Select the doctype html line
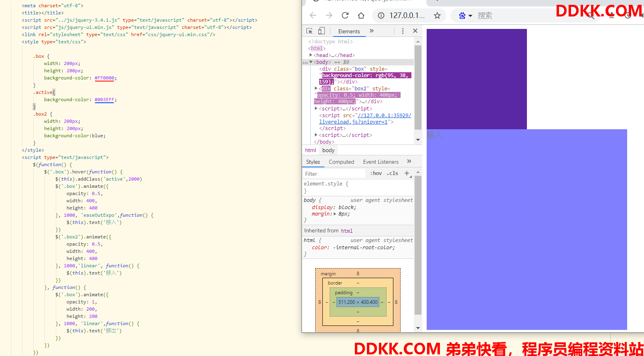This screenshot has height=356, width=644. 330,41
